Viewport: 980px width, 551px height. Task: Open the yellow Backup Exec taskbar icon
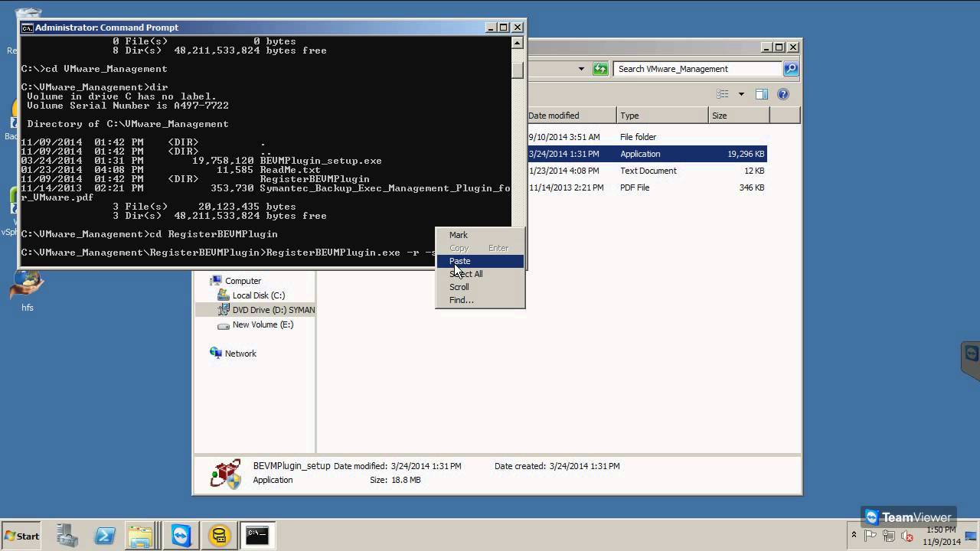coord(219,536)
